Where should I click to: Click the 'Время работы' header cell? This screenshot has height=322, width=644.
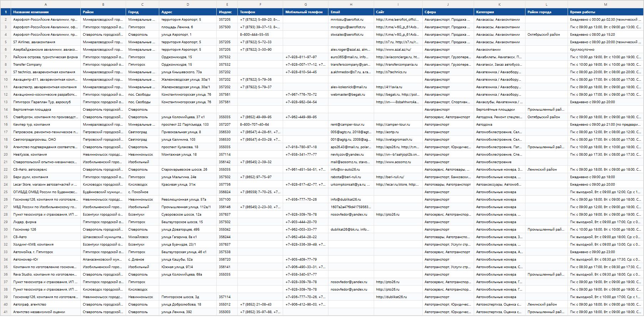(605, 12)
